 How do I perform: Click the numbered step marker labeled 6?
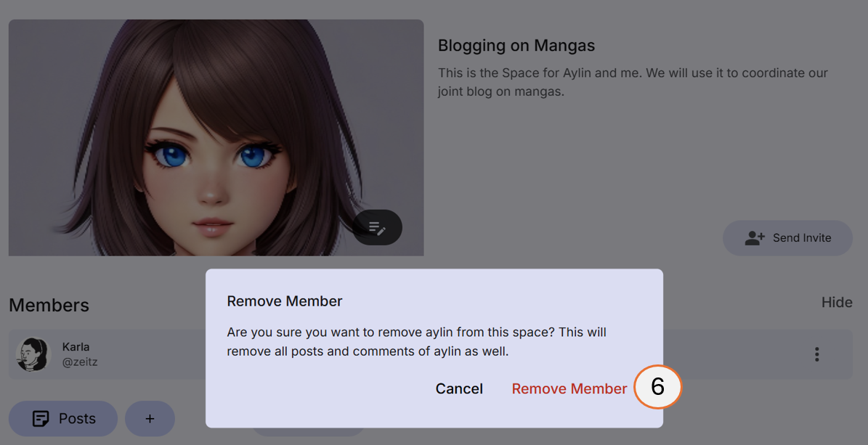coord(657,388)
